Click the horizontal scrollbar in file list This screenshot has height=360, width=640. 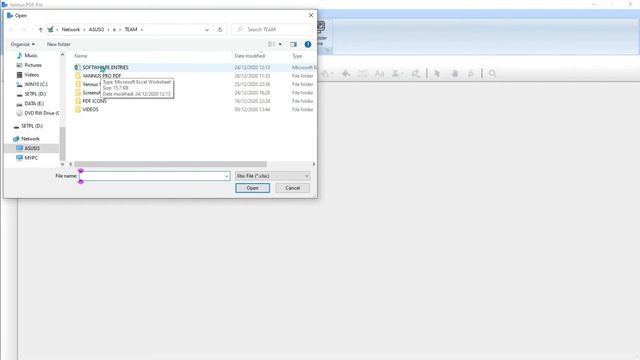170,164
